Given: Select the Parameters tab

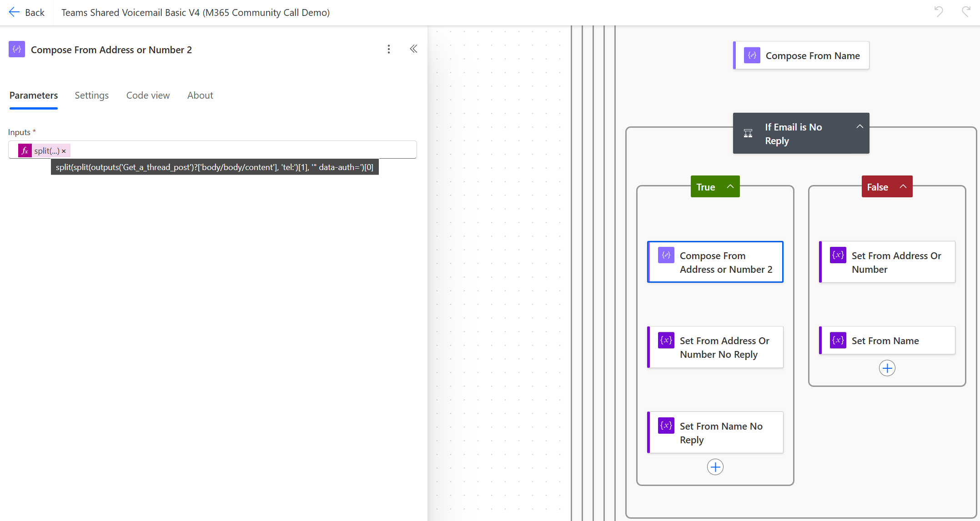Looking at the screenshot, I should tap(33, 95).
